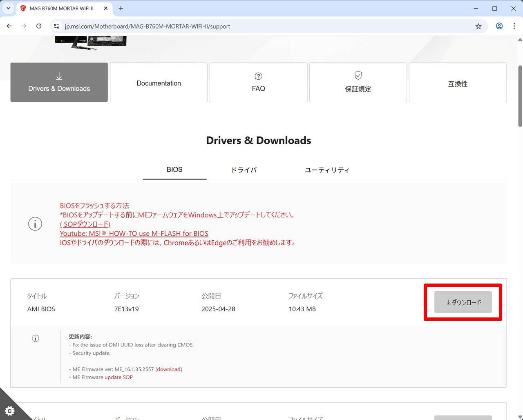The image size is (523, 420).
Task: Open Youtube M-FLASH how-to link
Action: [x=134, y=234]
